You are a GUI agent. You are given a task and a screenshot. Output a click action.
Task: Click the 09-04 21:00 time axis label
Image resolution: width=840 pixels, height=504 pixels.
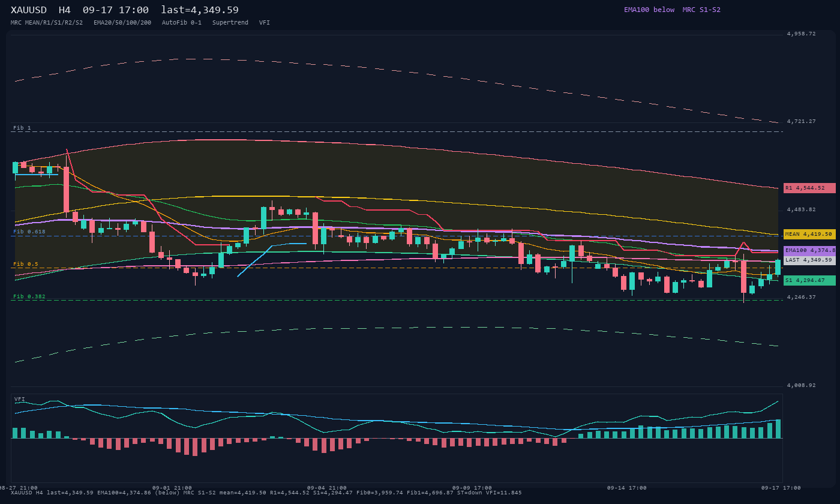click(x=327, y=488)
